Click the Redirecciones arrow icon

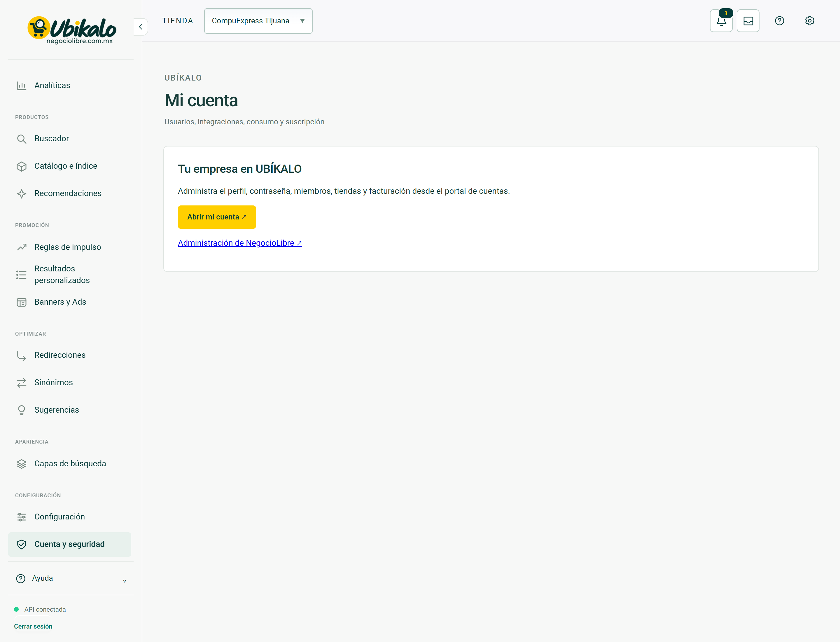(x=21, y=355)
